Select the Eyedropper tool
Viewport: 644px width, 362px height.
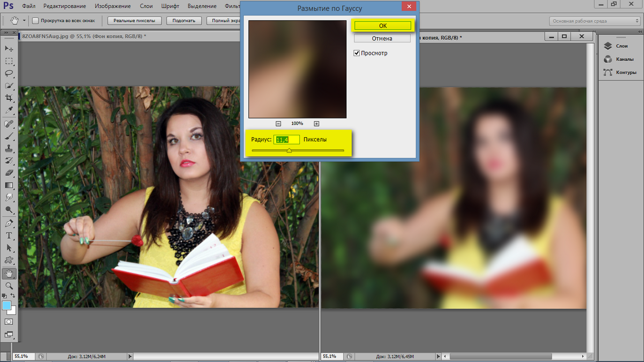pyautogui.click(x=9, y=111)
